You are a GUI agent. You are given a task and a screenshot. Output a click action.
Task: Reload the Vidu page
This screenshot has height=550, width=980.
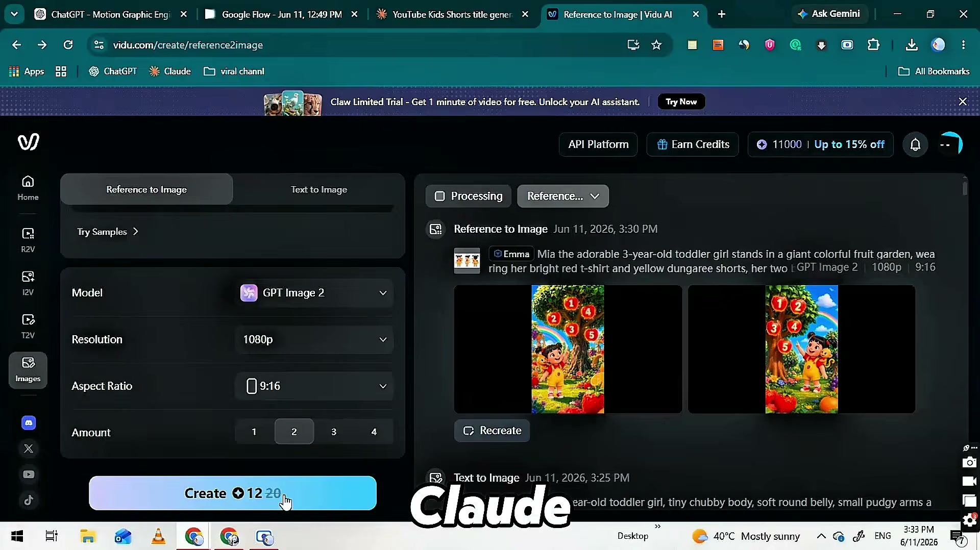click(68, 45)
